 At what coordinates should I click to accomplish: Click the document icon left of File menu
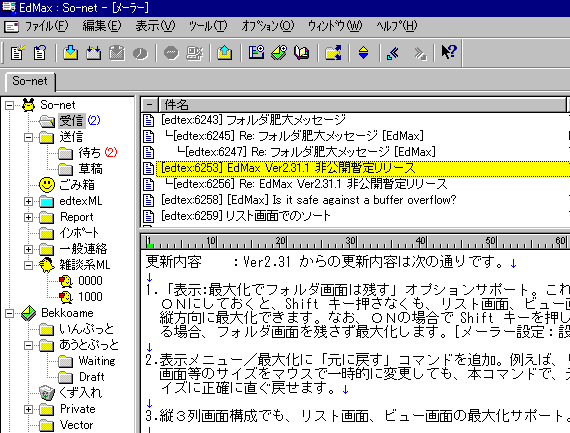click(x=11, y=27)
